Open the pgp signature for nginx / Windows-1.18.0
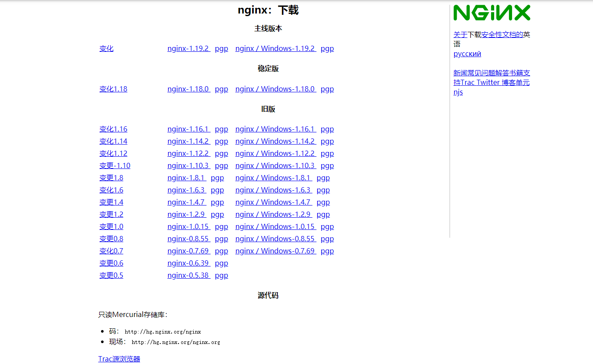The width and height of the screenshot is (593, 364). pos(327,89)
